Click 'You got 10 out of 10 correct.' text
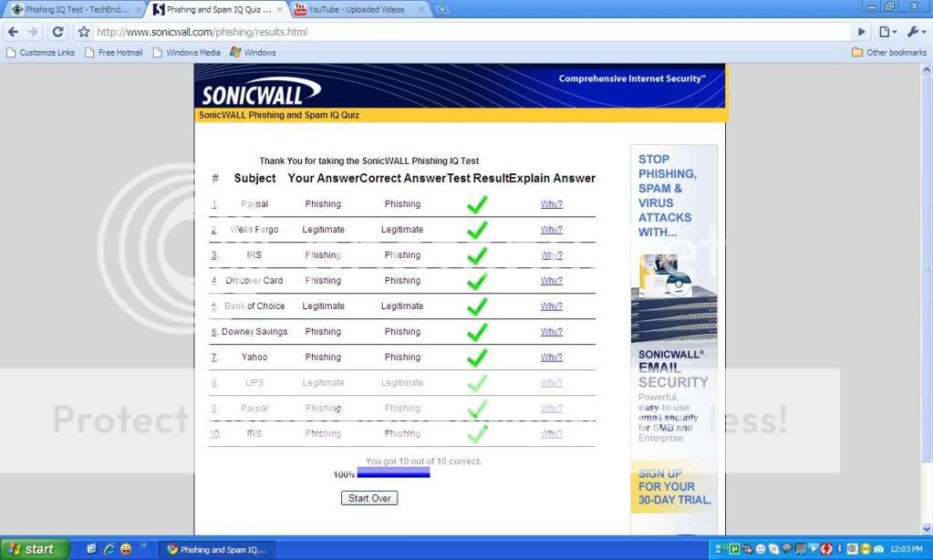Image resolution: width=933 pixels, height=560 pixels. (423, 461)
